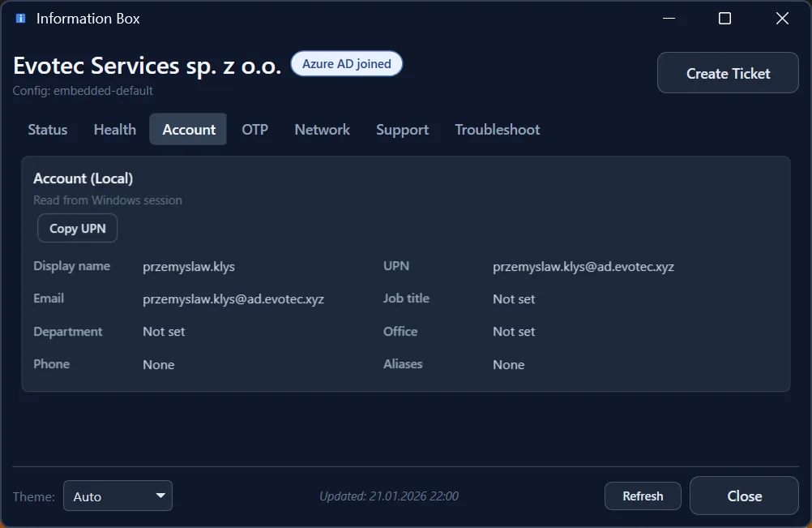
Task: Click the Evotec Services sp. z o.o. title
Action: pos(147,67)
